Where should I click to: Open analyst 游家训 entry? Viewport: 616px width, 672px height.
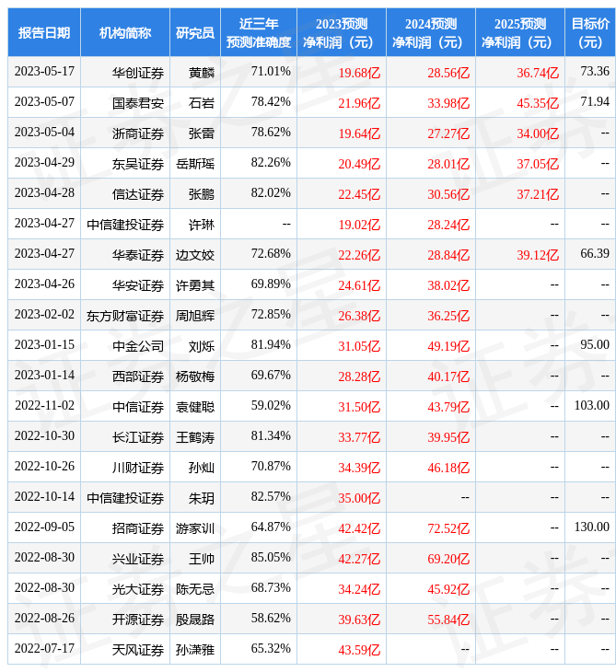coord(195,527)
